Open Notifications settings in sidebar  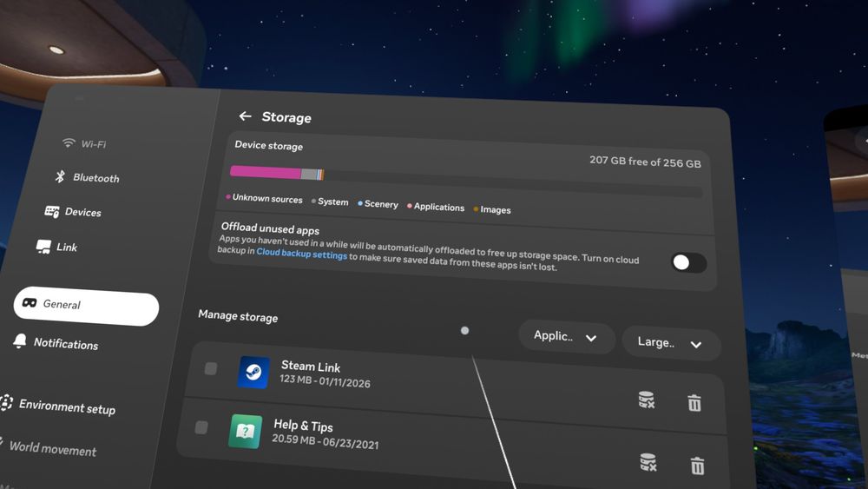[x=56, y=343]
